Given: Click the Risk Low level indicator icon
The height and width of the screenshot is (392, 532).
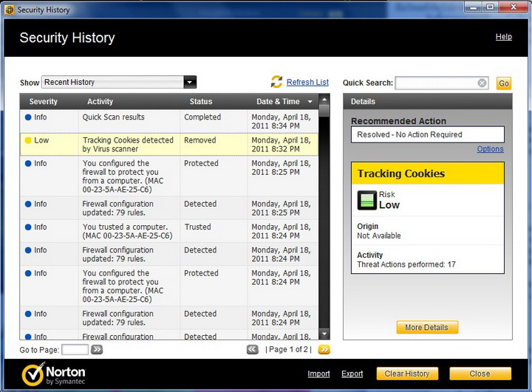Looking at the screenshot, I should [x=366, y=200].
